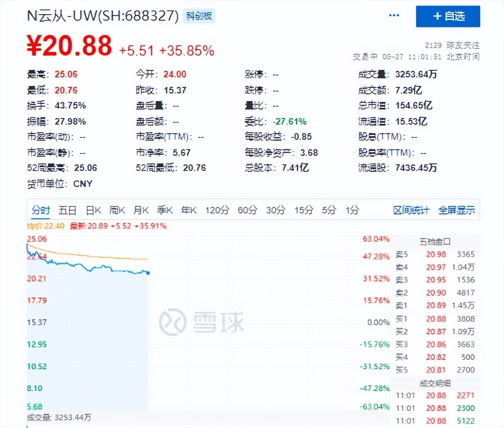Click the trade detail row with volume 2300
Image resolution: width=504 pixels, height=428 pixels.
[435, 408]
